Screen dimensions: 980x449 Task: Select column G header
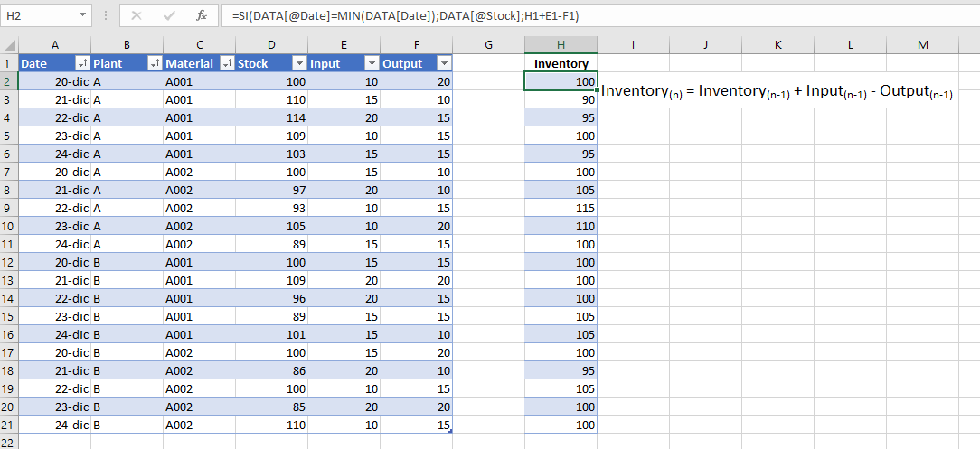click(489, 45)
